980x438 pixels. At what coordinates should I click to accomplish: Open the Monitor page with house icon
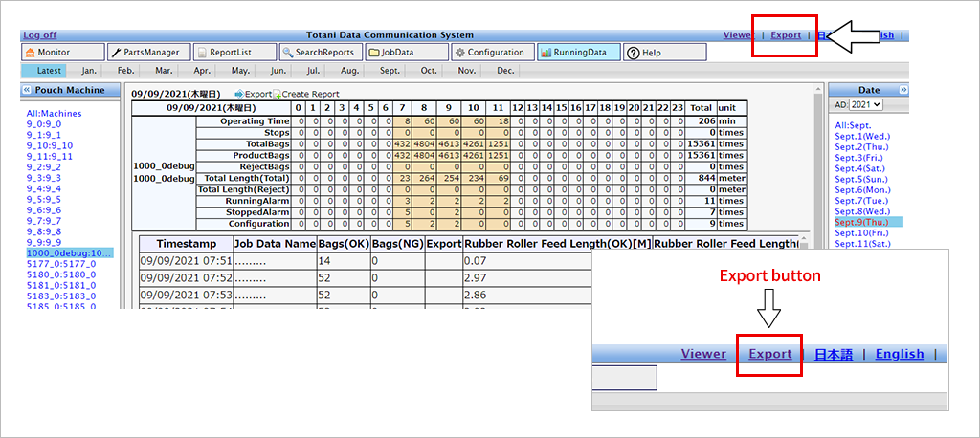(x=61, y=53)
